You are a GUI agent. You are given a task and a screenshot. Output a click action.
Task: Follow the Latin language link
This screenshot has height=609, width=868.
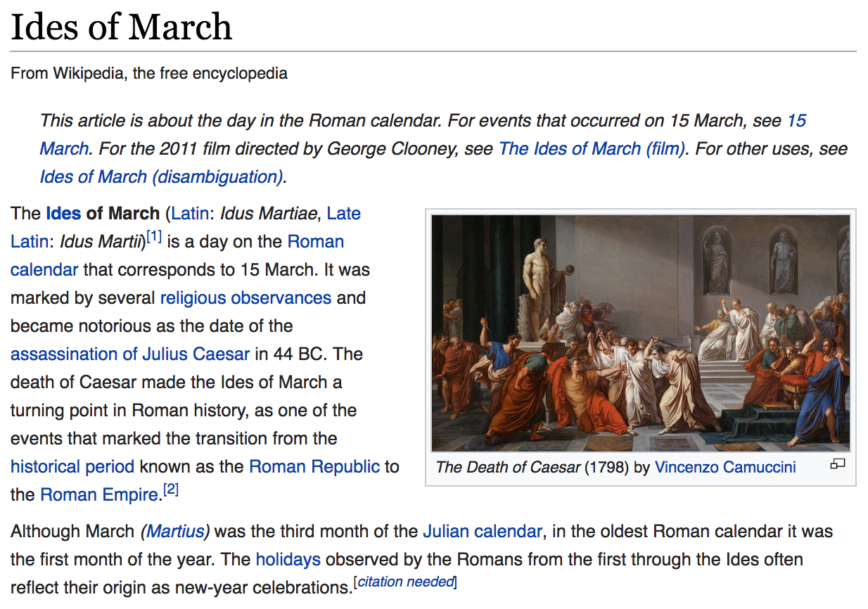coord(190,213)
